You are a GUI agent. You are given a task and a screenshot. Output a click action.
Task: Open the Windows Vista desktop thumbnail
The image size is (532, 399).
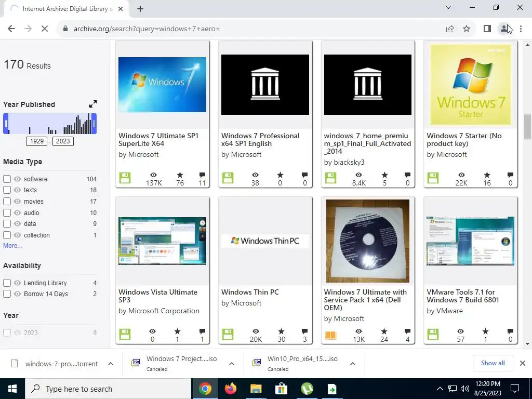pos(162,241)
